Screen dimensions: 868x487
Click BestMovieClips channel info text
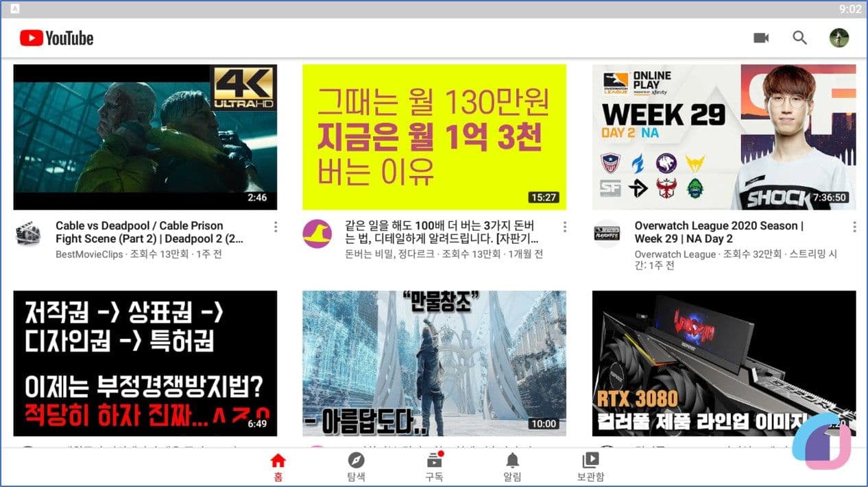pyautogui.click(x=139, y=254)
